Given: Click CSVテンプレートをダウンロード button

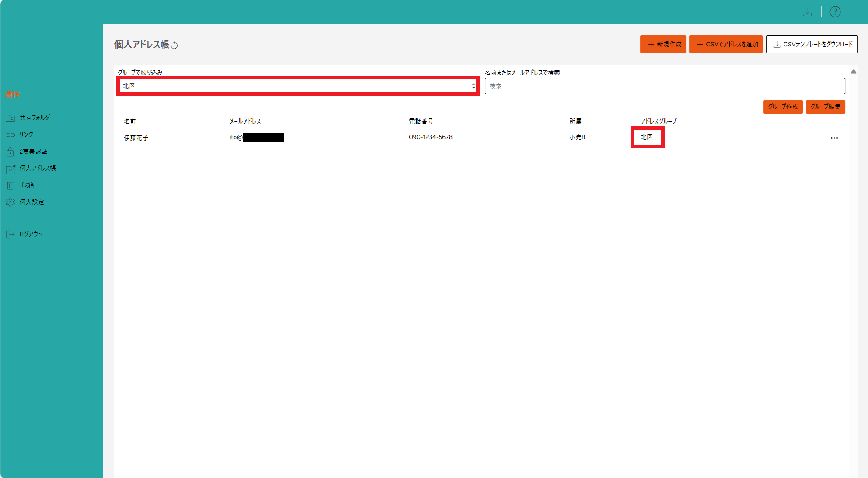Looking at the screenshot, I should click(x=812, y=45).
